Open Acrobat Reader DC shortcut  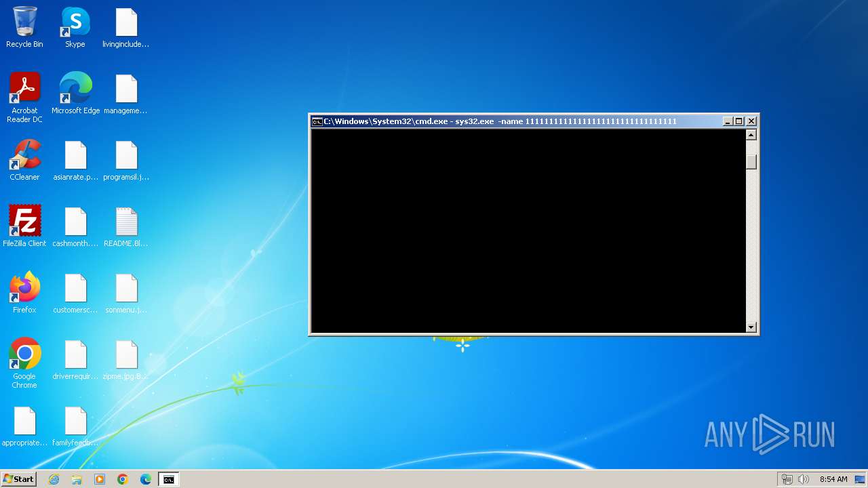[x=24, y=98]
